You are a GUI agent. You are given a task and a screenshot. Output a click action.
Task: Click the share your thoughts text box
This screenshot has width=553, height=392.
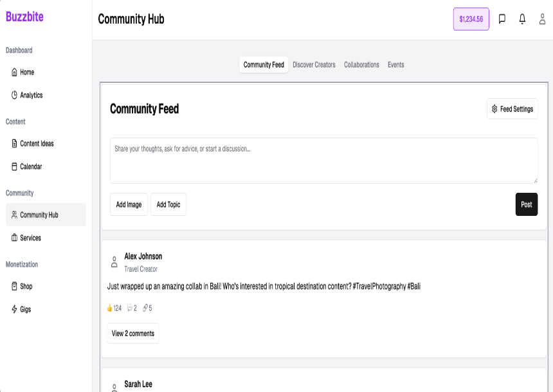click(x=323, y=161)
